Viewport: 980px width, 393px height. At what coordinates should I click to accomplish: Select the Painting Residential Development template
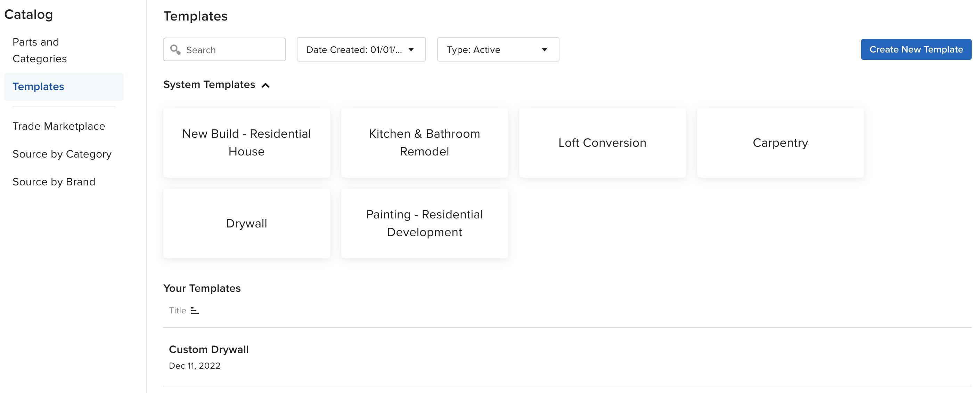pos(425,223)
